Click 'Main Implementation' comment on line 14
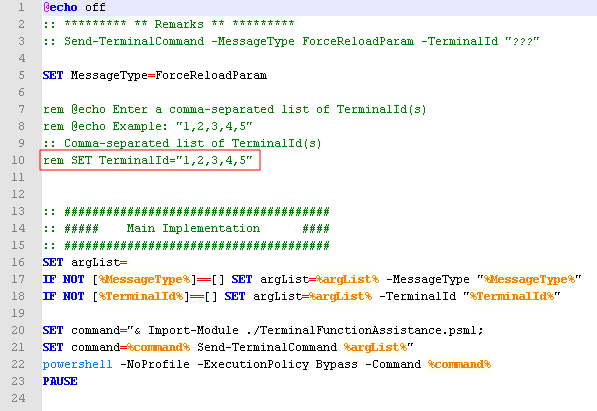This screenshot has width=597, height=411. coord(193,228)
